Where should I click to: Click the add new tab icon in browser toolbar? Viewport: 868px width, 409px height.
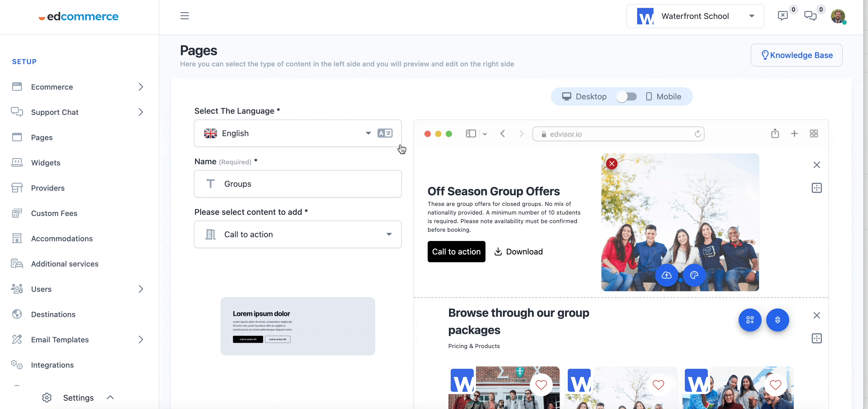tap(794, 134)
